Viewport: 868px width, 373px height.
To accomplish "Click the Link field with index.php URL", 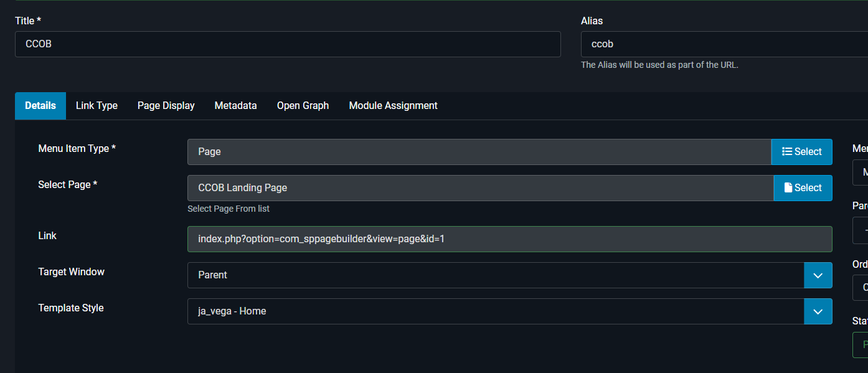I will click(x=509, y=239).
